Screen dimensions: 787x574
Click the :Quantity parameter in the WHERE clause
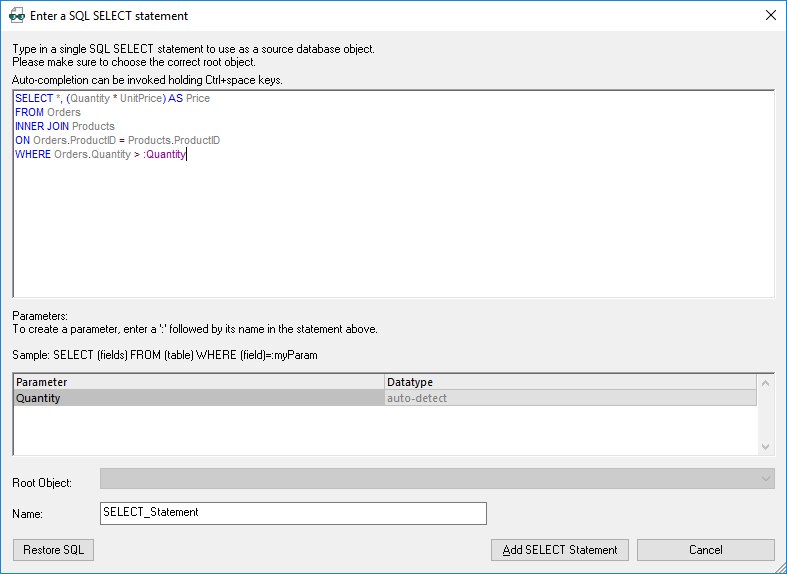tap(164, 155)
